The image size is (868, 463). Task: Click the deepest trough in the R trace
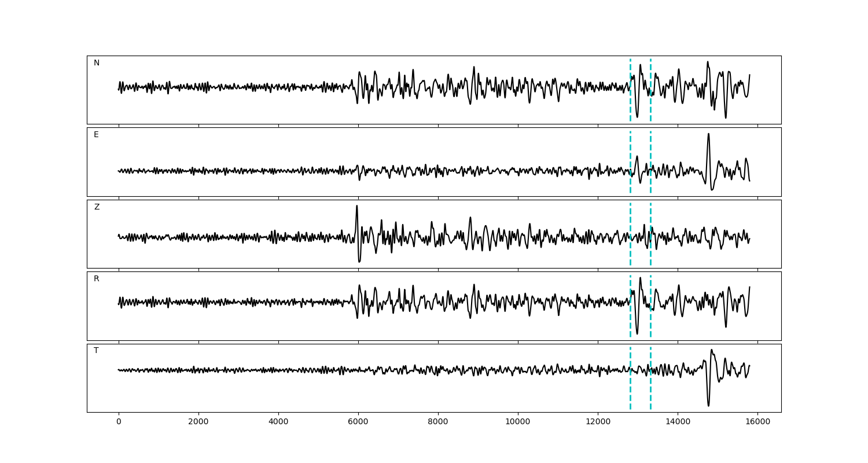637,333
